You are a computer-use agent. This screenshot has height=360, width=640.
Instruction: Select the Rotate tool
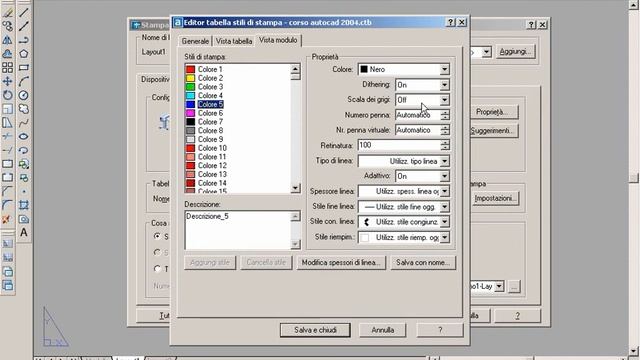pyautogui.click(x=7, y=95)
